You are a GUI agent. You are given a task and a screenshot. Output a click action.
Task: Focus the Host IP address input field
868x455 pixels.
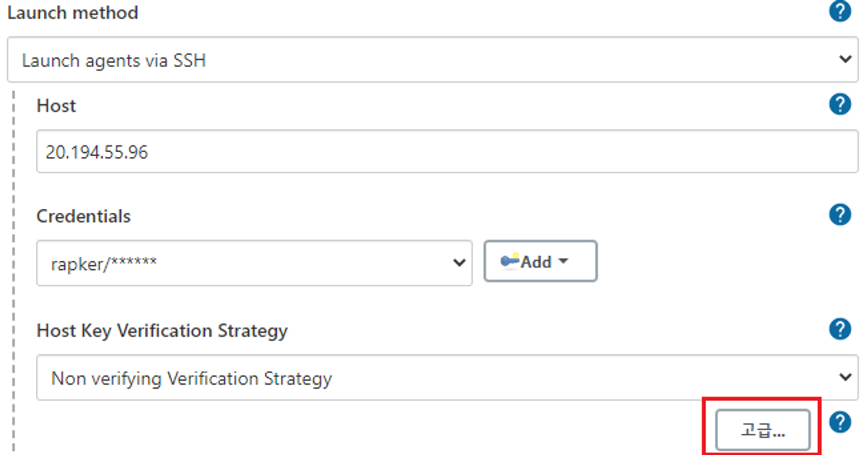pos(447,151)
